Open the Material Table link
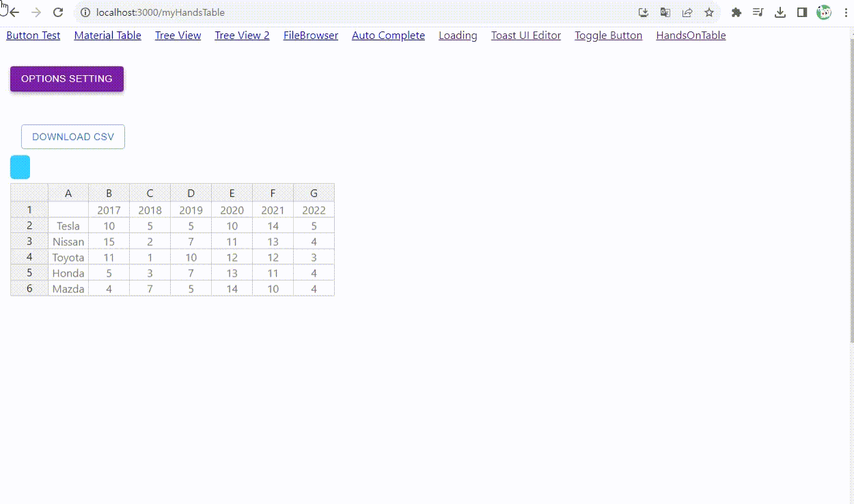The height and width of the screenshot is (504, 854). pyautogui.click(x=108, y=36)
